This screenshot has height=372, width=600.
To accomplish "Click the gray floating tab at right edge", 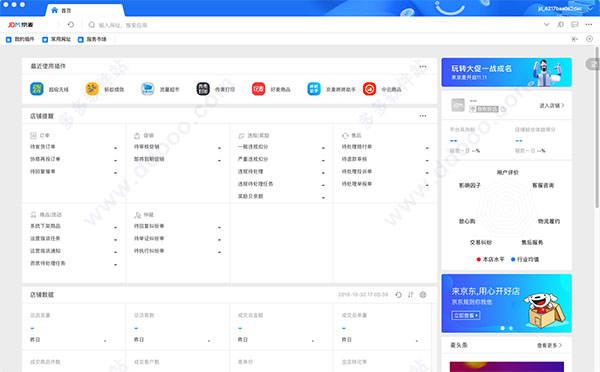I will [593, 64].
